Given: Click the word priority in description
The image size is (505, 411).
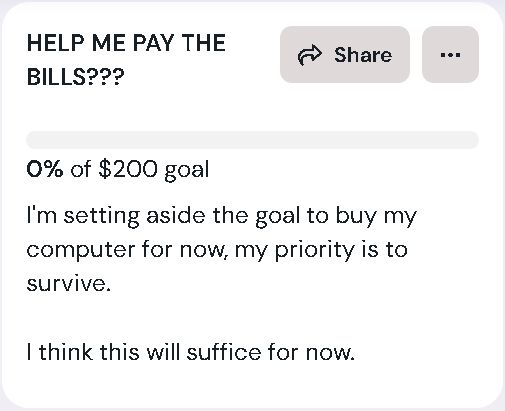Looking at the screenshot, I should click(x=314, y=250).
